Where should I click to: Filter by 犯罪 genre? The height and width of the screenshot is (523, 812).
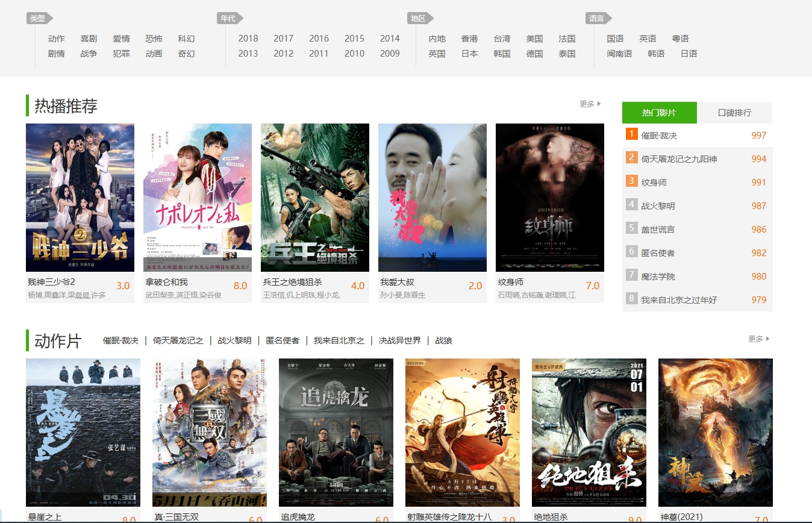click(x=122, y=54)
